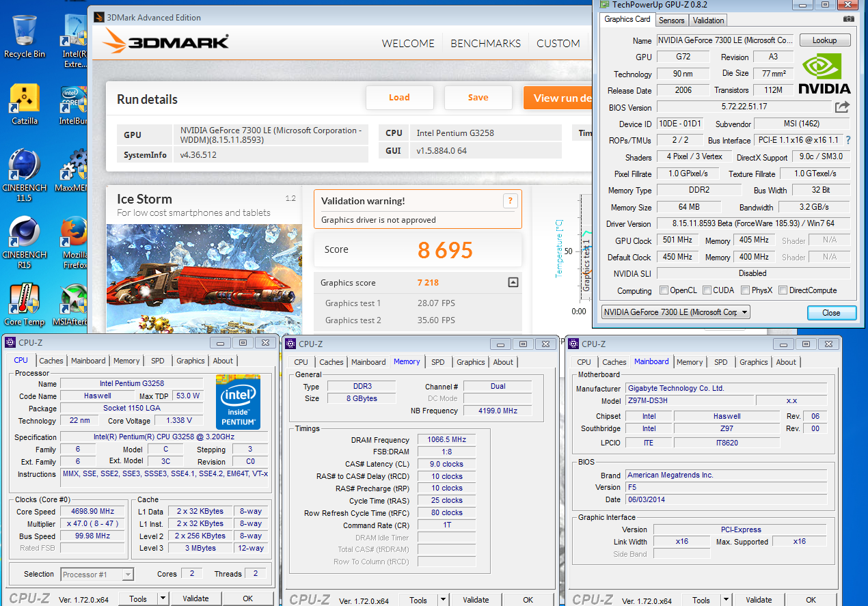Image resolution: width=868 pixels, height=606 pixels.
Task: Click the BIOS export share icon in GPU-Z
Action: click(x=842, y=107)
